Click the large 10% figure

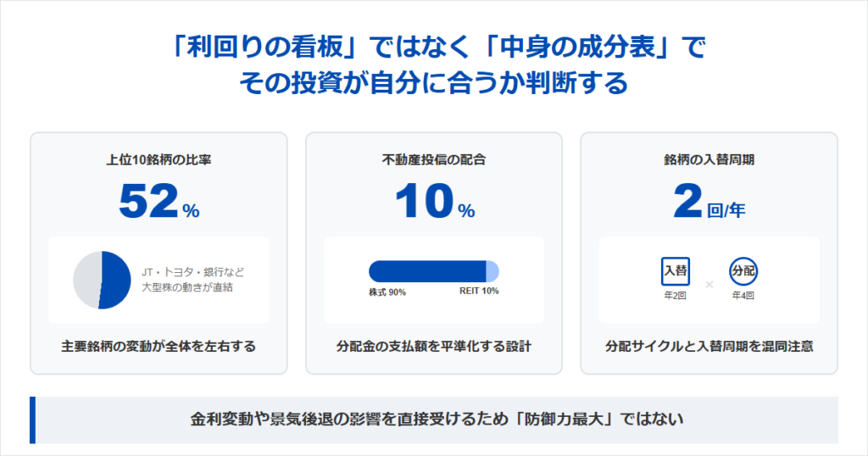434,202
